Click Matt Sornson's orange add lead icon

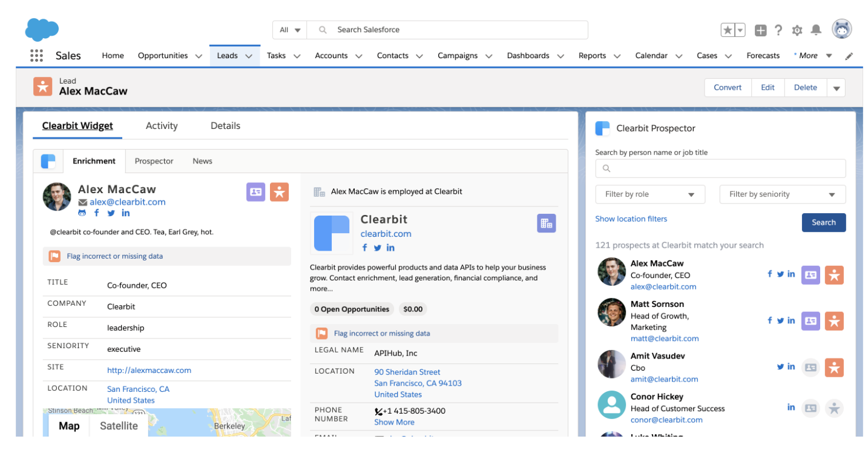(834, 321)
